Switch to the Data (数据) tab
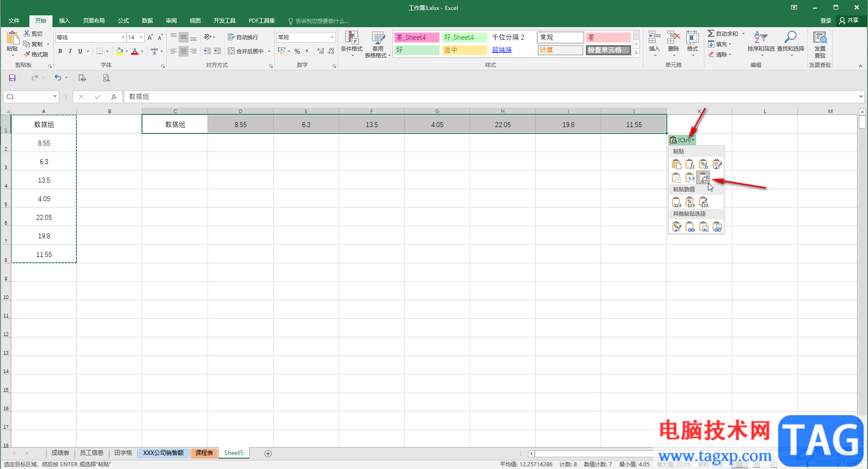 pyautogui.click(x=147, y=21)
